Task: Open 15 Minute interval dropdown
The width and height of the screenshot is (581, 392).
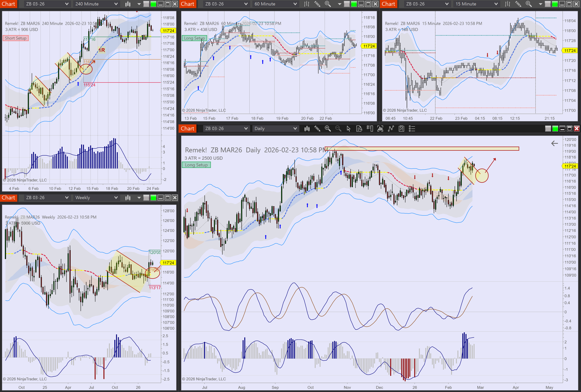Action: 476,4
